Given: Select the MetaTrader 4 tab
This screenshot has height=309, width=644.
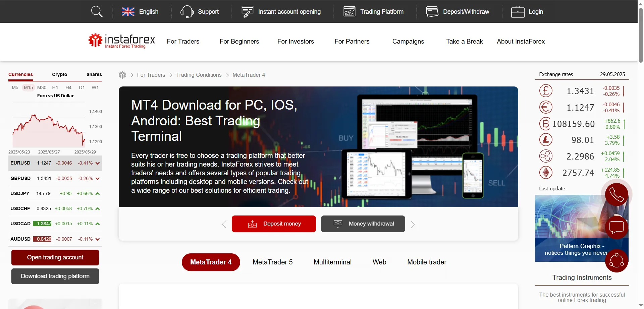Looking at the screenshot, I should [x=211, y=262].
